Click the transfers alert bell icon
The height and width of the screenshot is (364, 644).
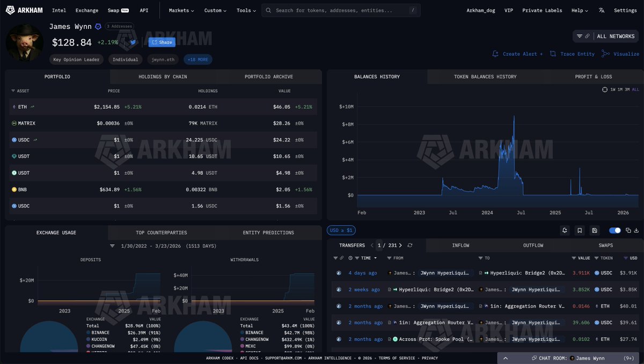(x=565, y=231)
